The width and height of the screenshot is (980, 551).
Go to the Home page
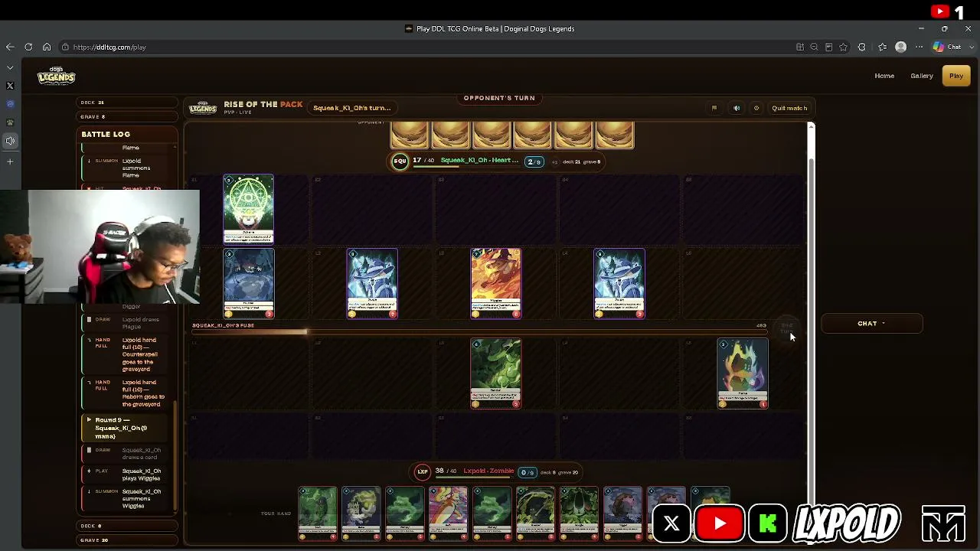click(x=884, y=76)
